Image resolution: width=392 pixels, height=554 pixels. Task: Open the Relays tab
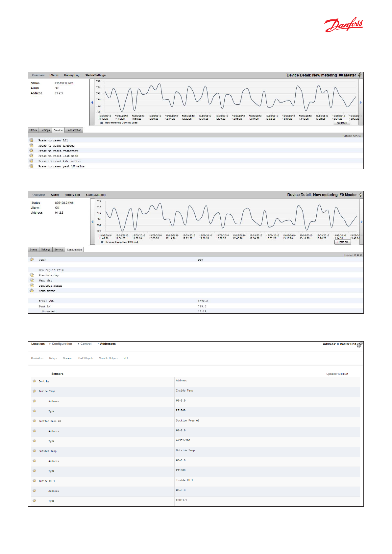point(53,358)
